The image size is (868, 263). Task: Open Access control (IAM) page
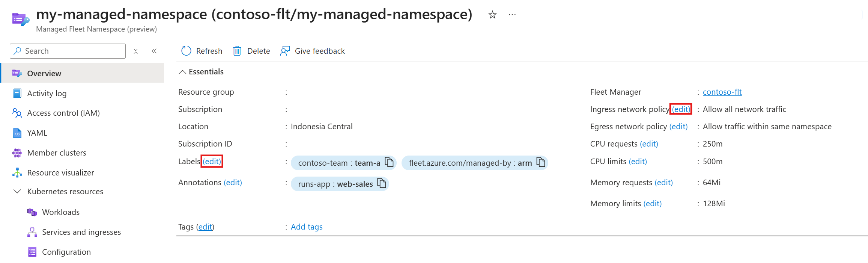tap(63, 113)
